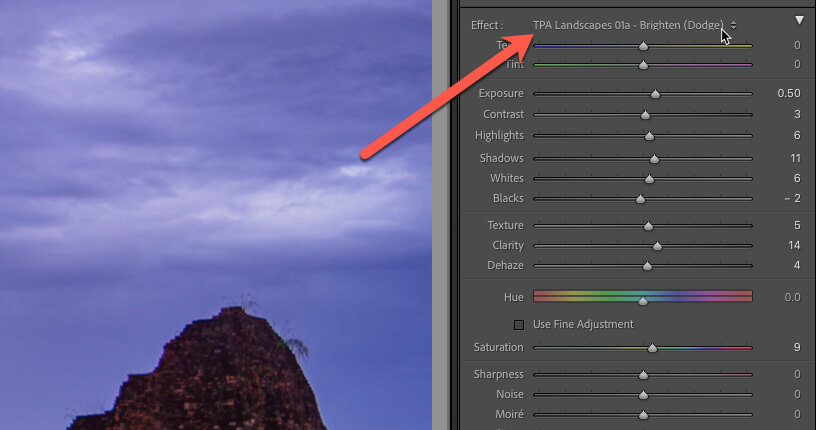Click the Clarity slider handle

(x=657, y=246)
